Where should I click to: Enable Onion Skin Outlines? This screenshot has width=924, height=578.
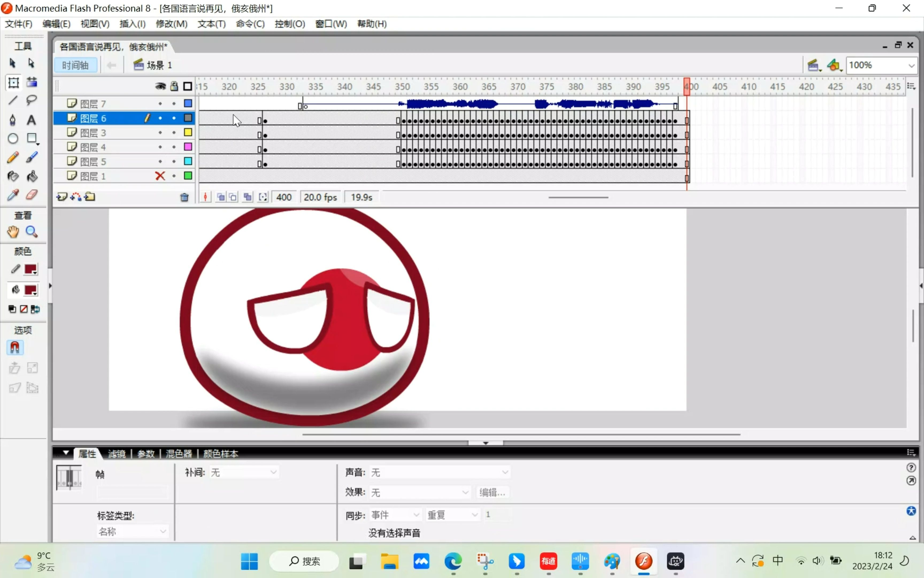tap(233, 197)
